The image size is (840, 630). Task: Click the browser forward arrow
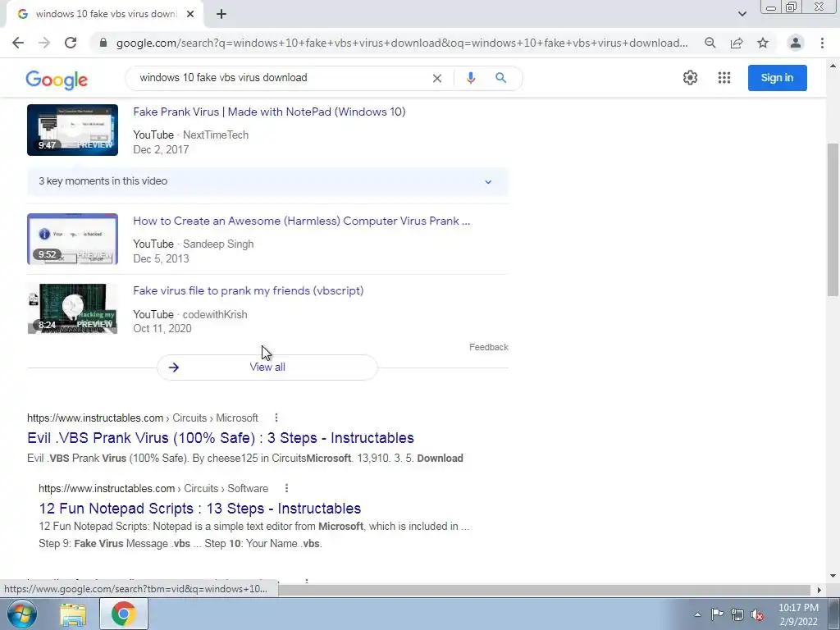click(44, 43)
